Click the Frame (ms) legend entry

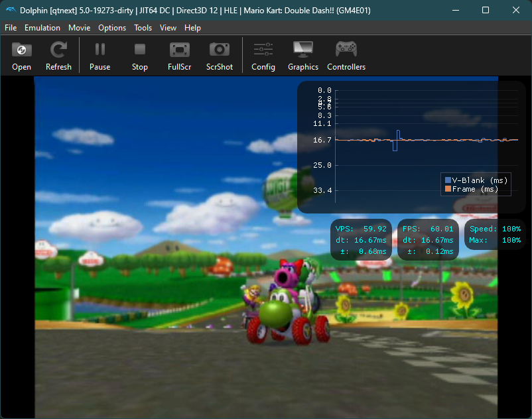tap(472, 189)
